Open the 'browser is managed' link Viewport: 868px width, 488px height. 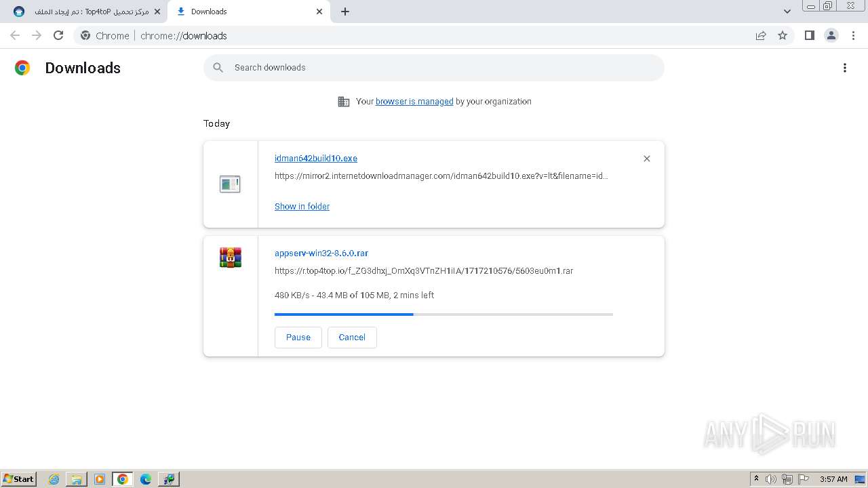point(414,101)
